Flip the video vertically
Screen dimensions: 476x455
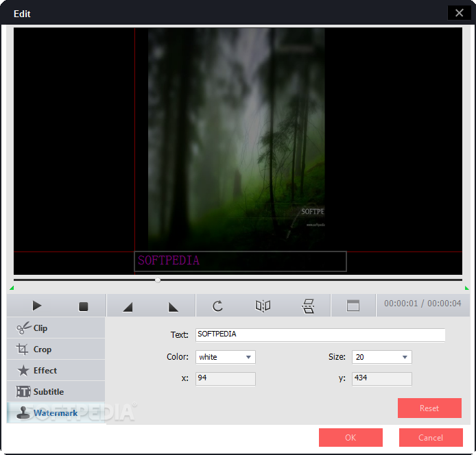[308, 306]
